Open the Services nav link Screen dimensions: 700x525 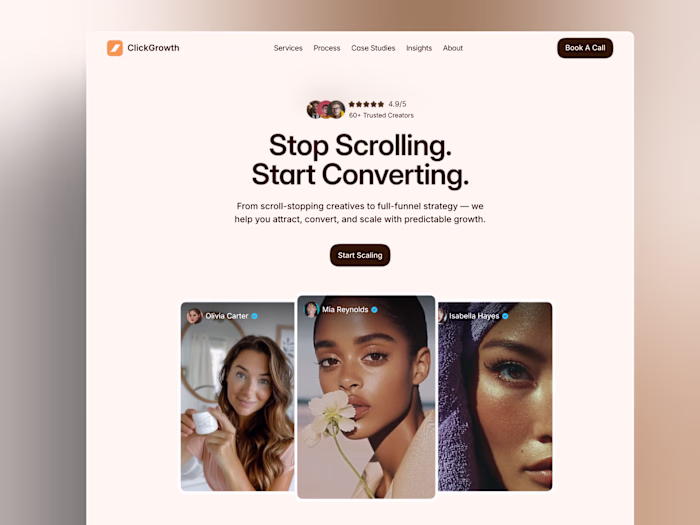pos(288,48)
